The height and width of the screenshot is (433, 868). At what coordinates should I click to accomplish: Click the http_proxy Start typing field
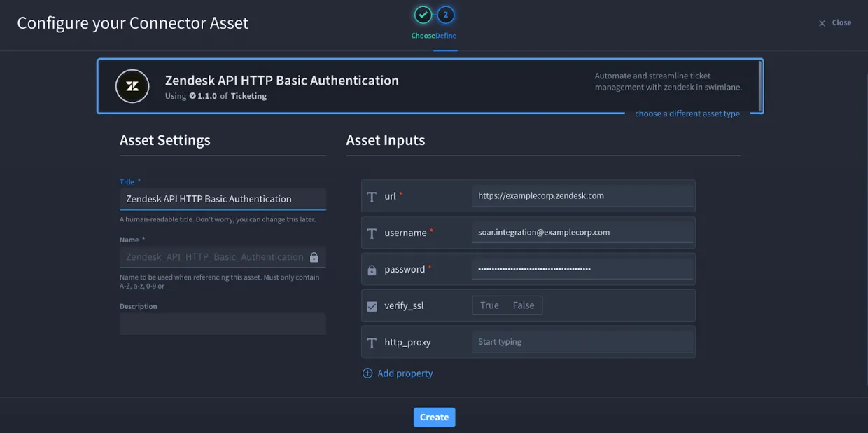582,342
